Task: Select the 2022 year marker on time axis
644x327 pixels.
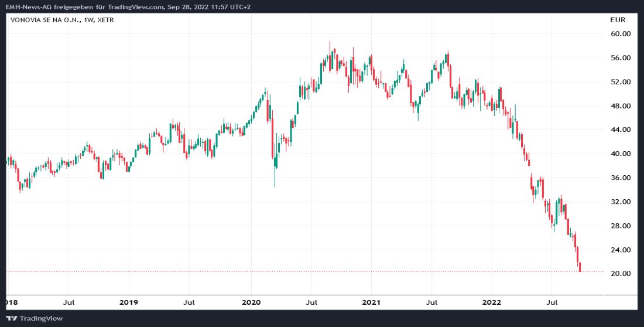Action: pos(491,302)
